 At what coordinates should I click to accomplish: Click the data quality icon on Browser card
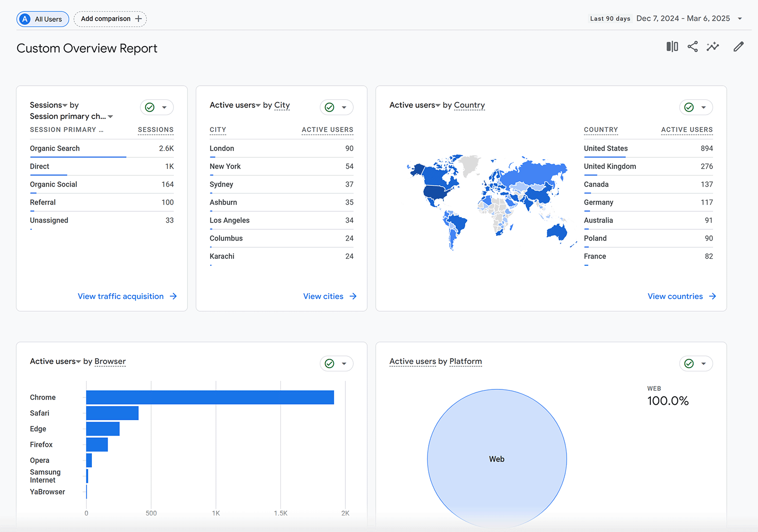point(330,363)
